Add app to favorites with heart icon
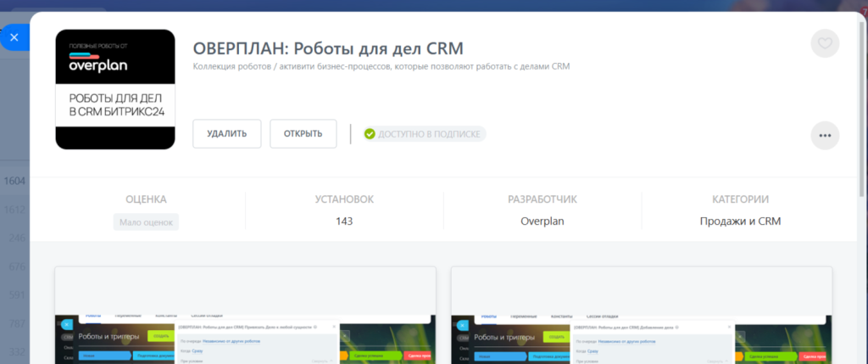Screen dimensions: 868x364 [x=825, y=43]
